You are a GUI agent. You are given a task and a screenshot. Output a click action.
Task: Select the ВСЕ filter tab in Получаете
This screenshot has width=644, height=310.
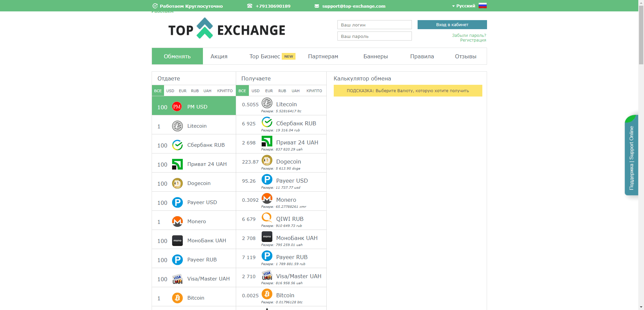pyautogui.click(x=242, y=90)
